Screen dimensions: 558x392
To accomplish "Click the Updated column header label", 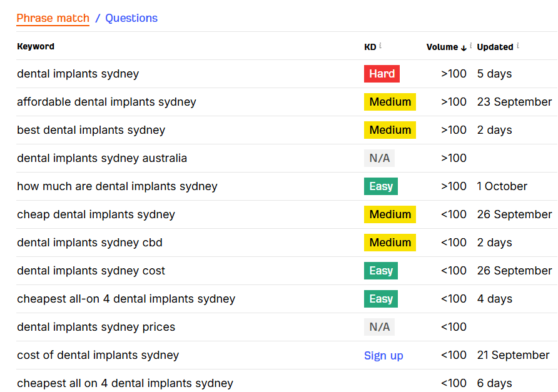I will coord(495,47).
